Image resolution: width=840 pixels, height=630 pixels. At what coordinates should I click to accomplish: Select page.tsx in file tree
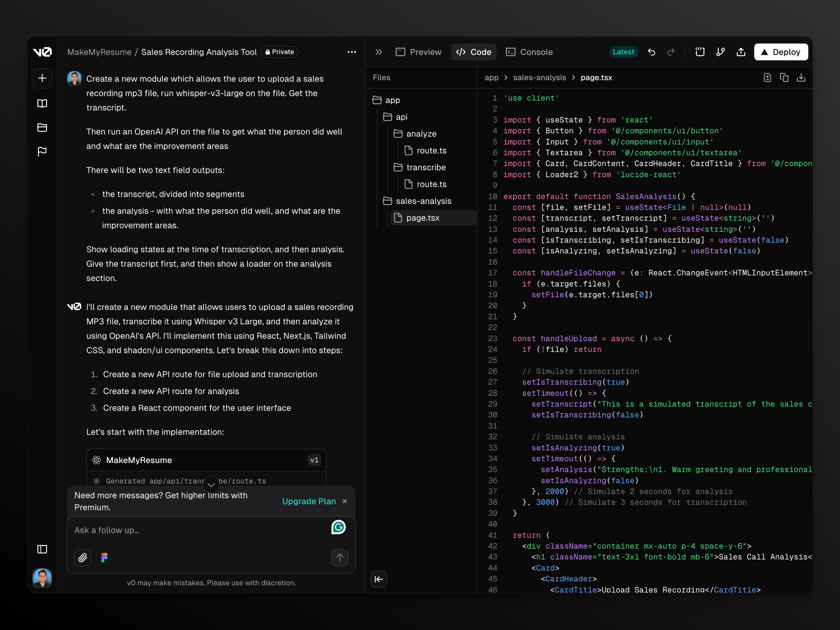click(433, 218)
